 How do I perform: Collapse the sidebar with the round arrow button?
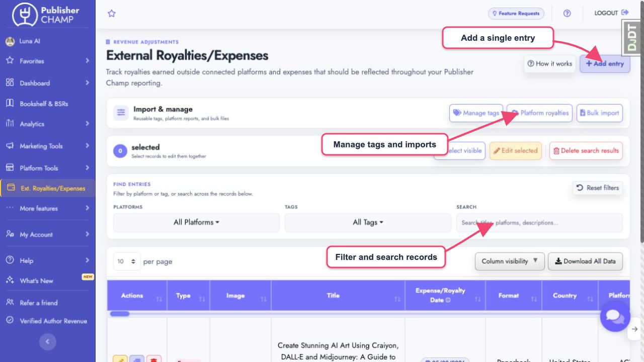pos(47,342)
